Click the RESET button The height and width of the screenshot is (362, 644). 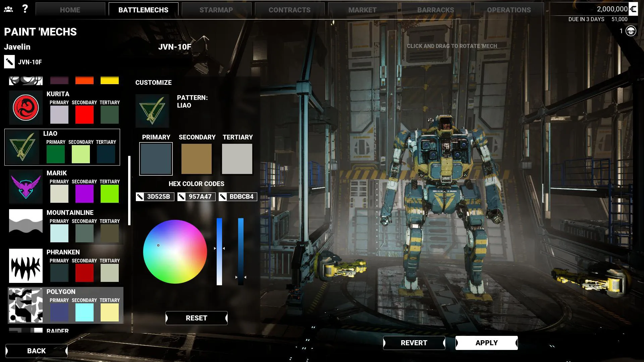pyautogui.click(x=197, y=318)
